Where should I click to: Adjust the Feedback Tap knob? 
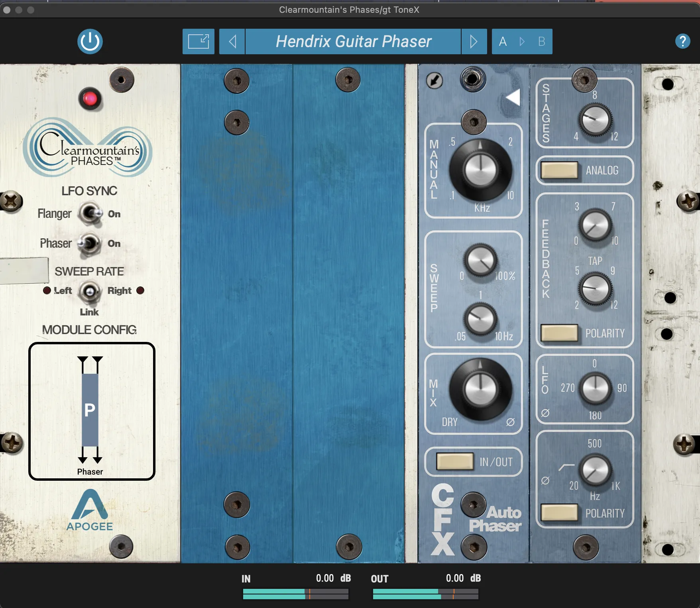(x=596, y=288)
